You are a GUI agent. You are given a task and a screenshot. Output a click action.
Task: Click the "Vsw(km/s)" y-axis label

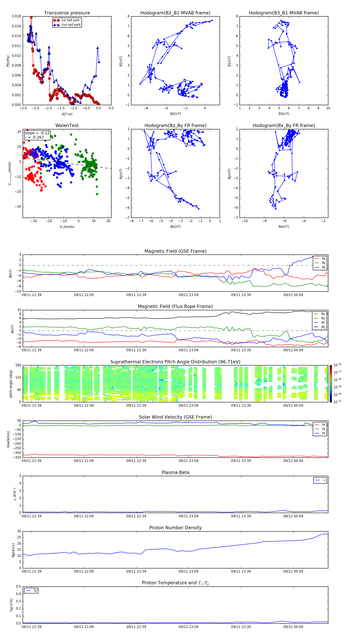tap(8, 439)
